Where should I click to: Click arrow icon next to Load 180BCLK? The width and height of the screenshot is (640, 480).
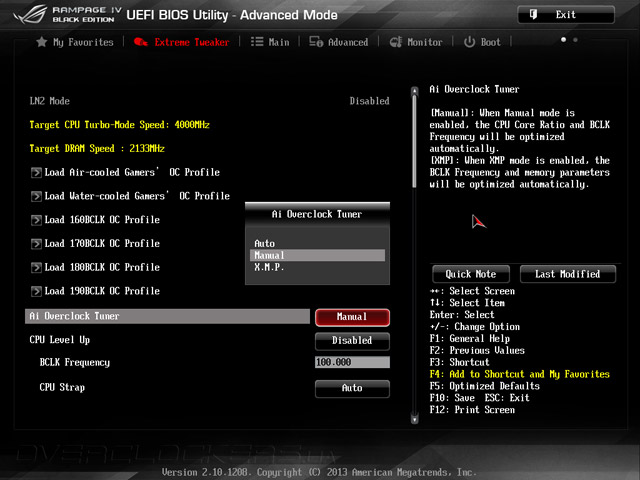point(36,267)
